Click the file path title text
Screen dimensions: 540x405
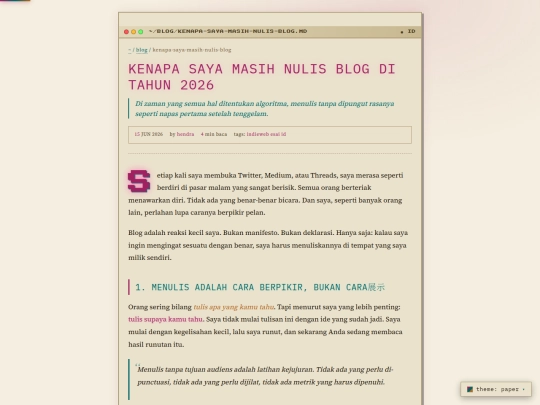(x=228, y=31)
